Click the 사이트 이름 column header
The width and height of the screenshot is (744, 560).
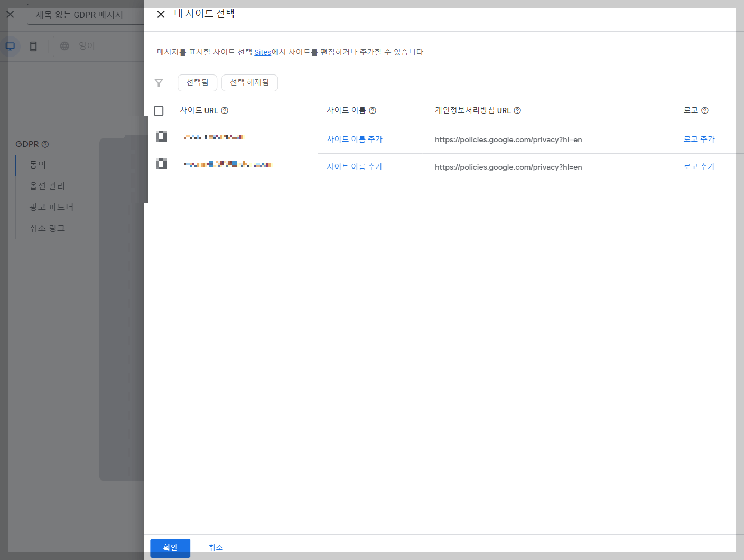[346, 110]
